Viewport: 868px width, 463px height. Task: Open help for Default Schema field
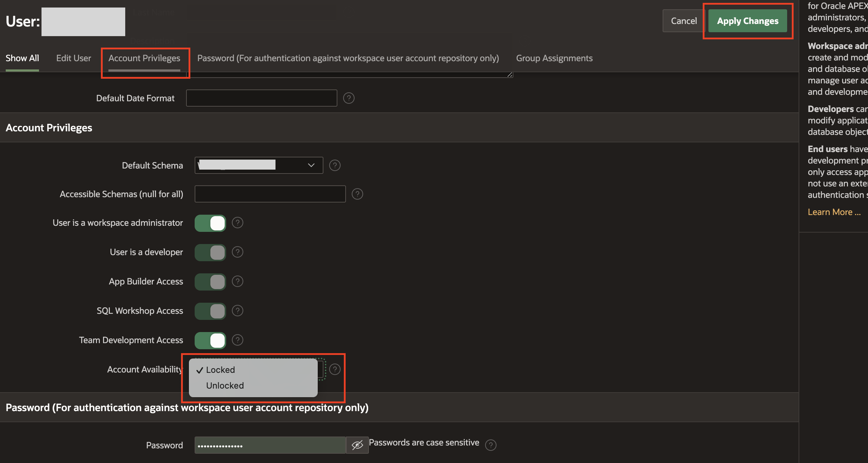coord(335,165)
